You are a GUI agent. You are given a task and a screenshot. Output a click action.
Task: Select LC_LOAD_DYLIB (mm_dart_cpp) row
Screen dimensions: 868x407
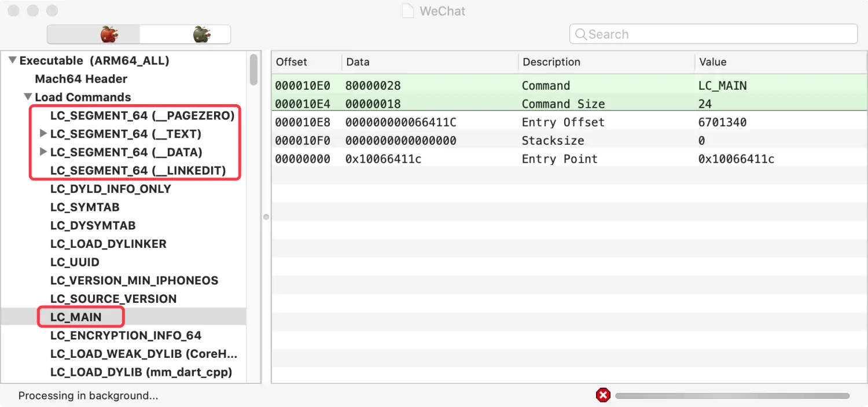[141, 372]
